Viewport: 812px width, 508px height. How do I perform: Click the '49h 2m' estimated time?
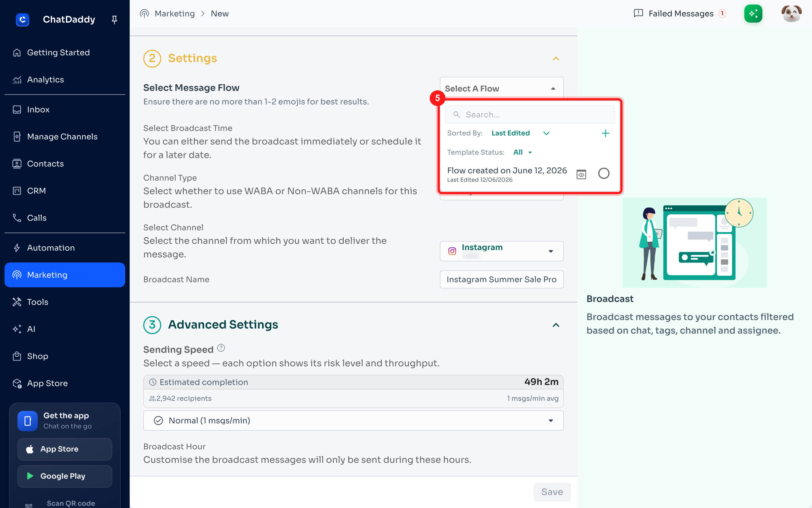[541, 382]
